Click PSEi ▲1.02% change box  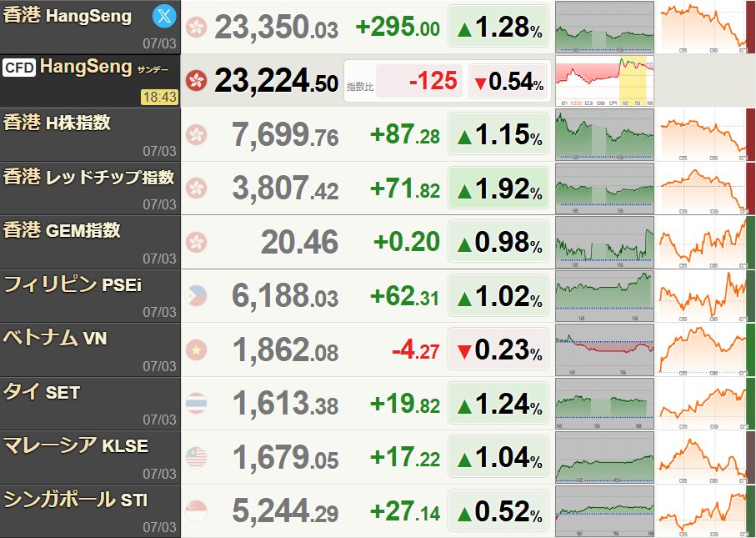tap(498, 295)
